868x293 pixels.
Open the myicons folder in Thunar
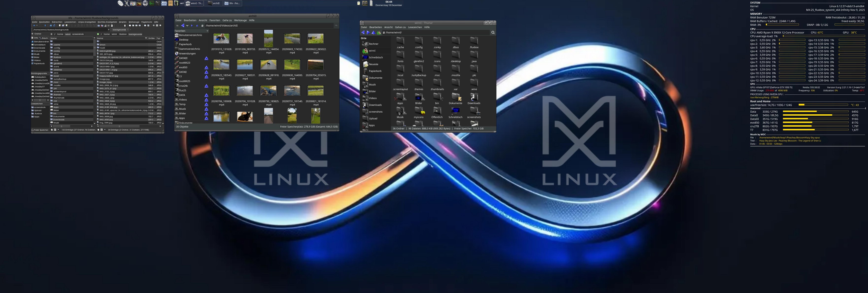point(419,112)
